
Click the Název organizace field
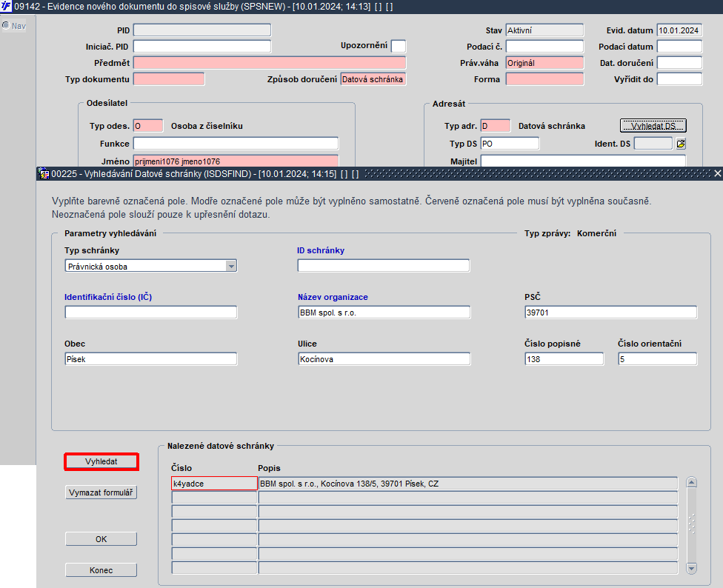(384, 313)
